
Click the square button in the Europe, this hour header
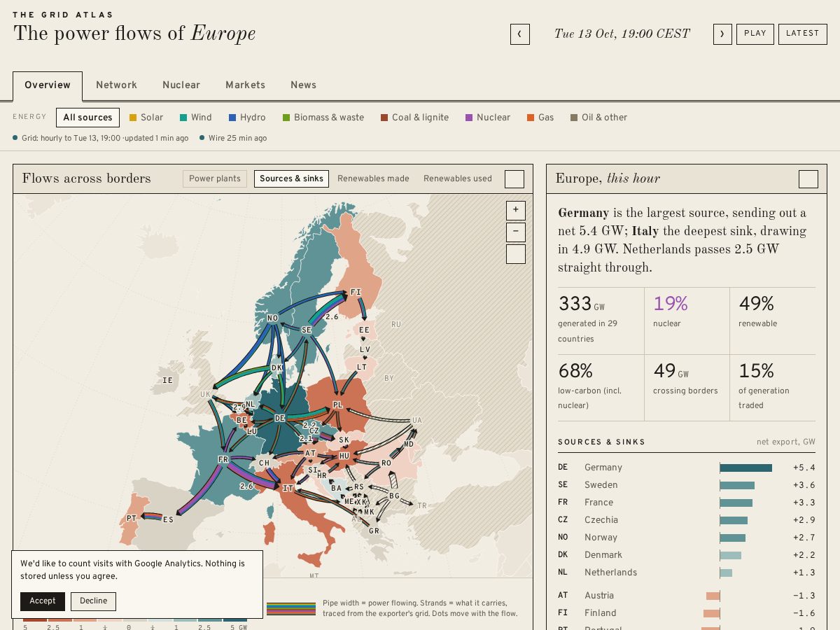pyautogui.click(x=808, y=179)
